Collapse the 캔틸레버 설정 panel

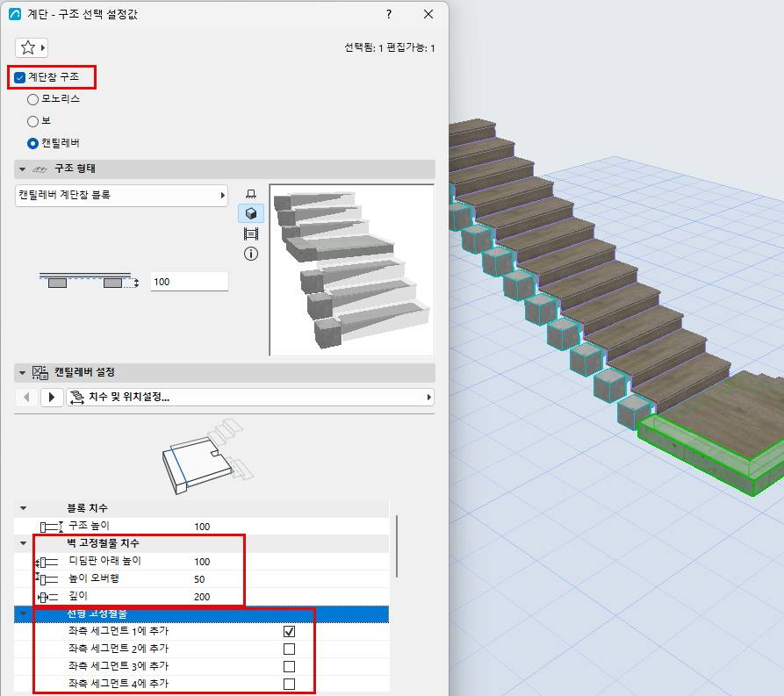point(23,373)
